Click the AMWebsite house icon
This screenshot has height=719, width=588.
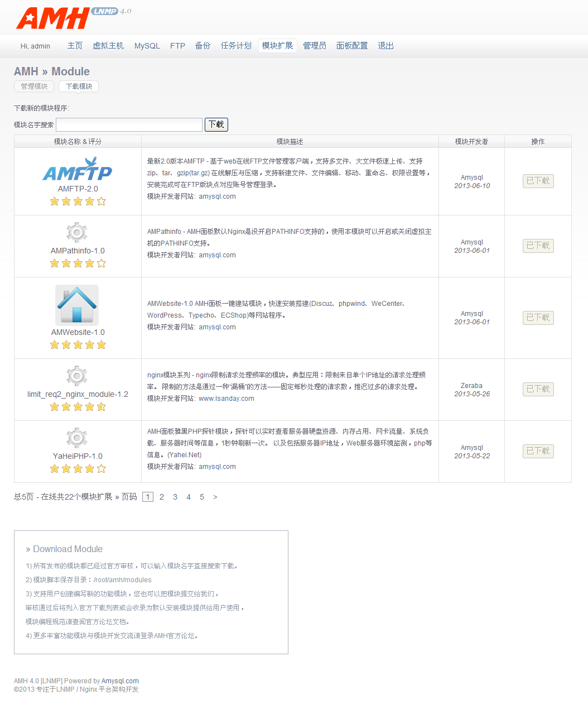(x=77, y=305)
